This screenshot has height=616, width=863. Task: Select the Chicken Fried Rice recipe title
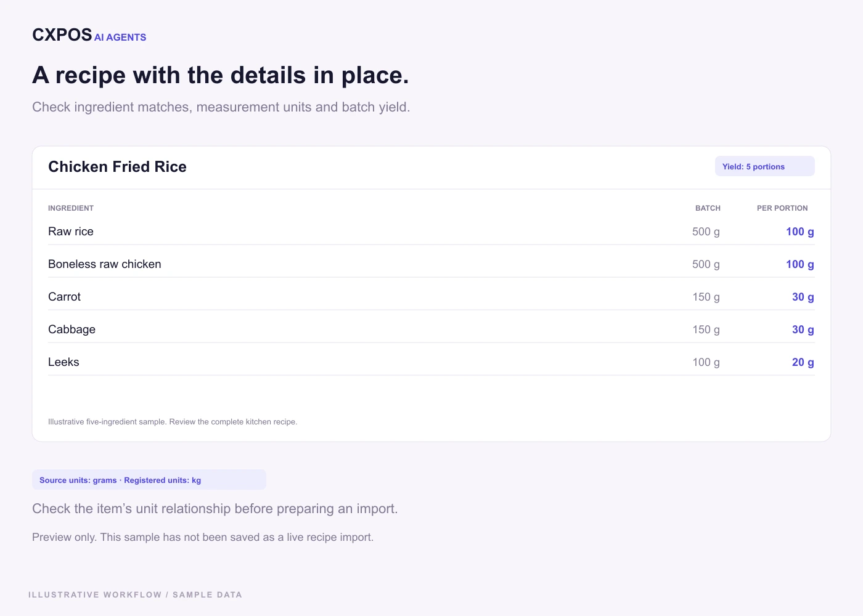point(117,167)
